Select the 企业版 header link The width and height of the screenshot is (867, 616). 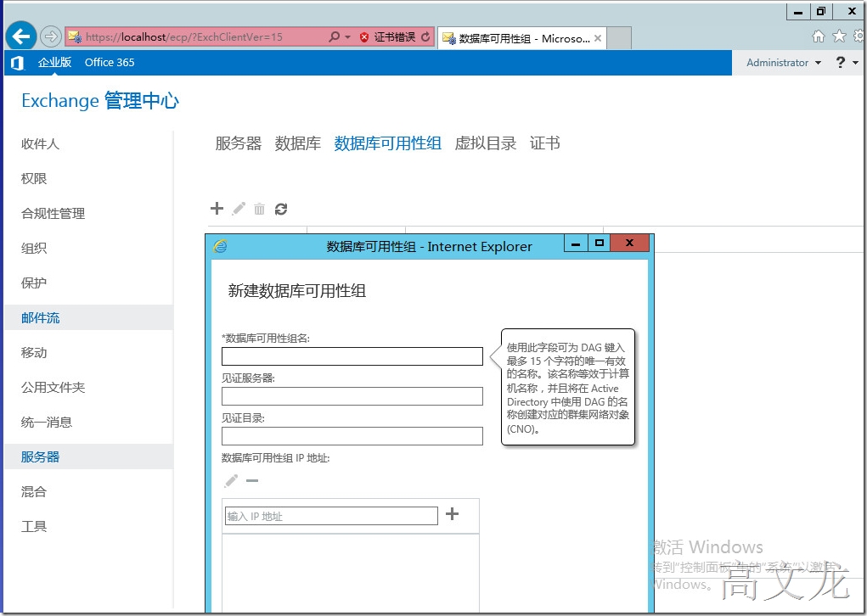pyautogui.click(x=54, y=63)
